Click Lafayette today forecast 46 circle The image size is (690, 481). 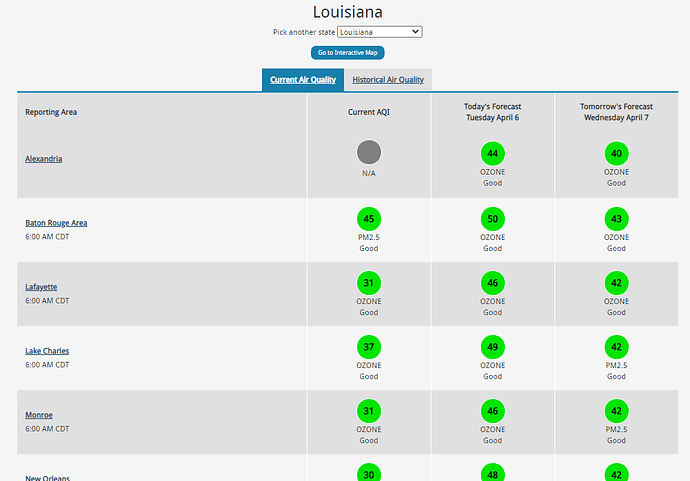[492, 283]
